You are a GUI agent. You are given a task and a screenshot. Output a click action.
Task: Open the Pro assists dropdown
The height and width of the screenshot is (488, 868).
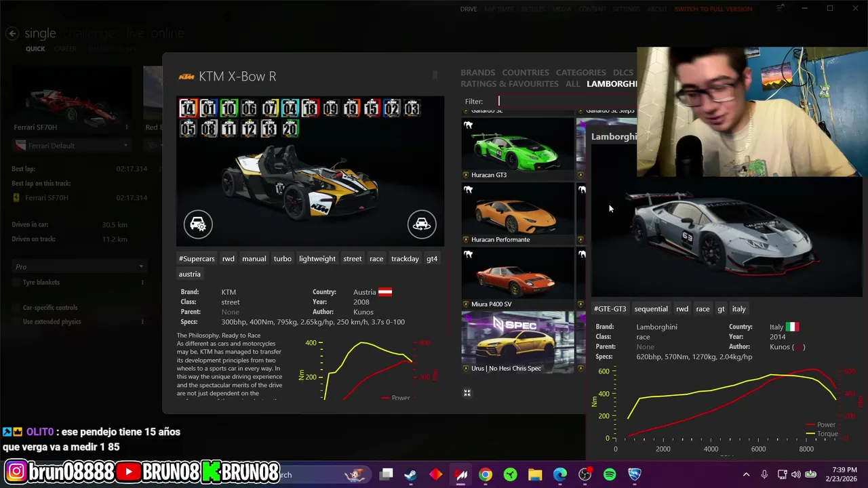[80, 267]
